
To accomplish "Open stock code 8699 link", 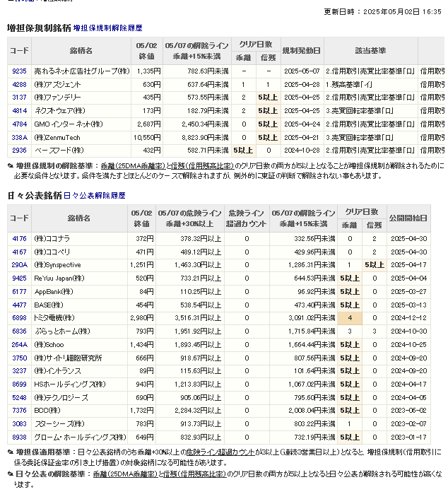I will point(19,384).
